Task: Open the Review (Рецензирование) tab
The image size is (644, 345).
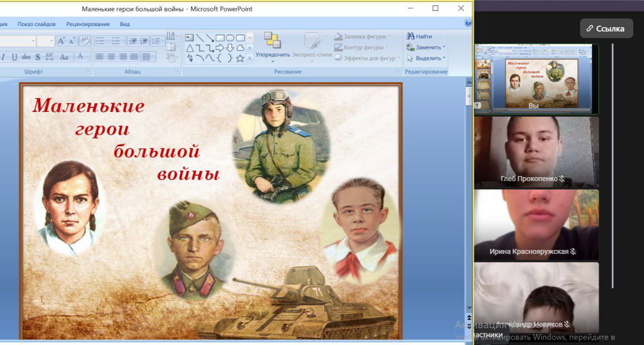Action: [88, 24]
